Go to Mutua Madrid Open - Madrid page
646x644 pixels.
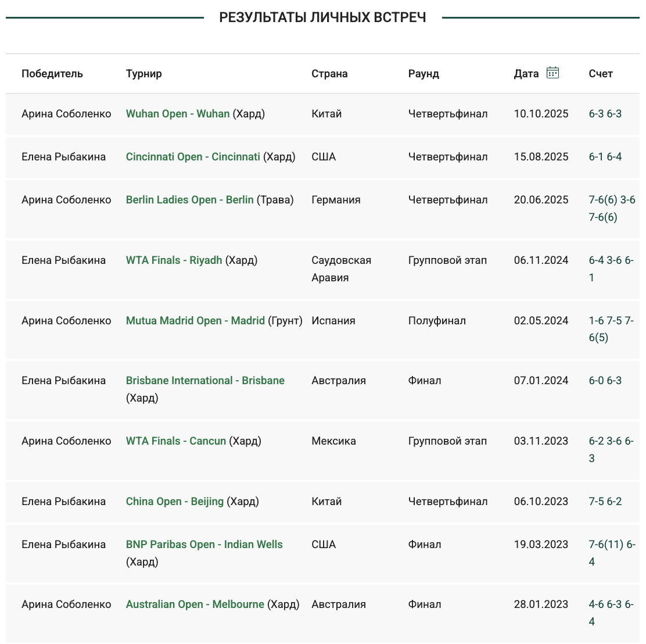[x=195, y=321]
